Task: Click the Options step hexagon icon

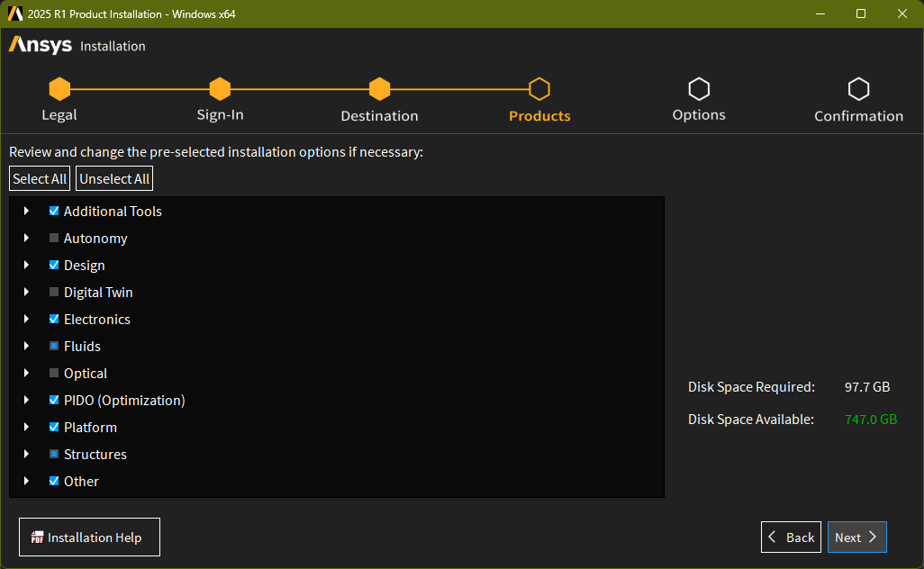Action: (x=699, y=89)
